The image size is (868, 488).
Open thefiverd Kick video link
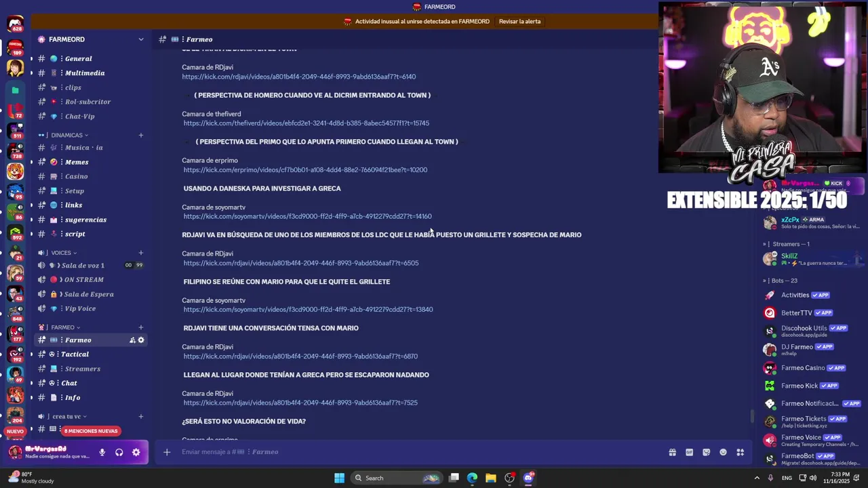point(307,123)
